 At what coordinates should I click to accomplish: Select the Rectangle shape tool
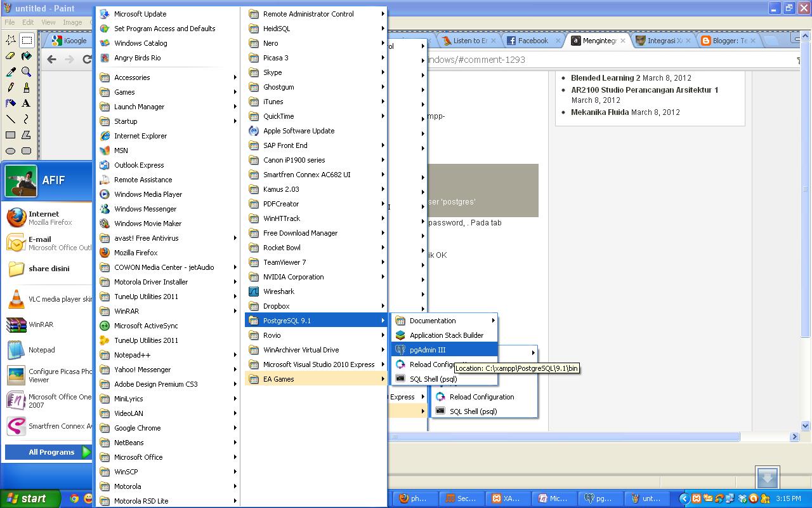11,135
